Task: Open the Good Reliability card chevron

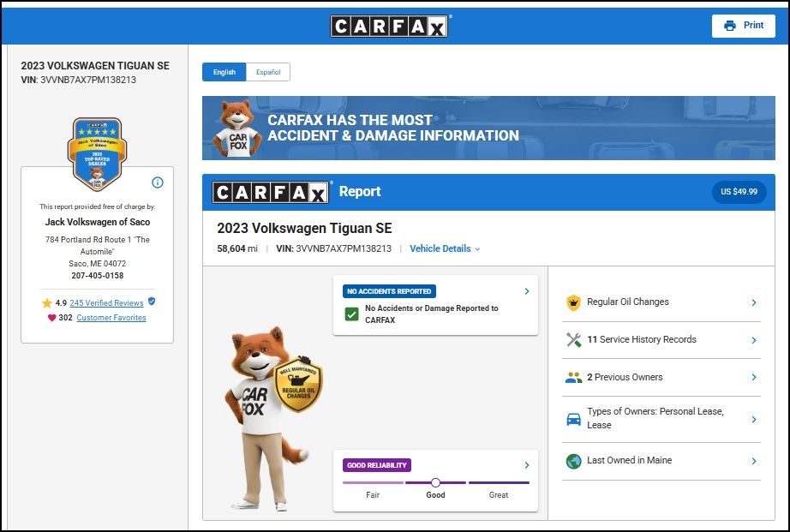Action: (x=526, y=465)
